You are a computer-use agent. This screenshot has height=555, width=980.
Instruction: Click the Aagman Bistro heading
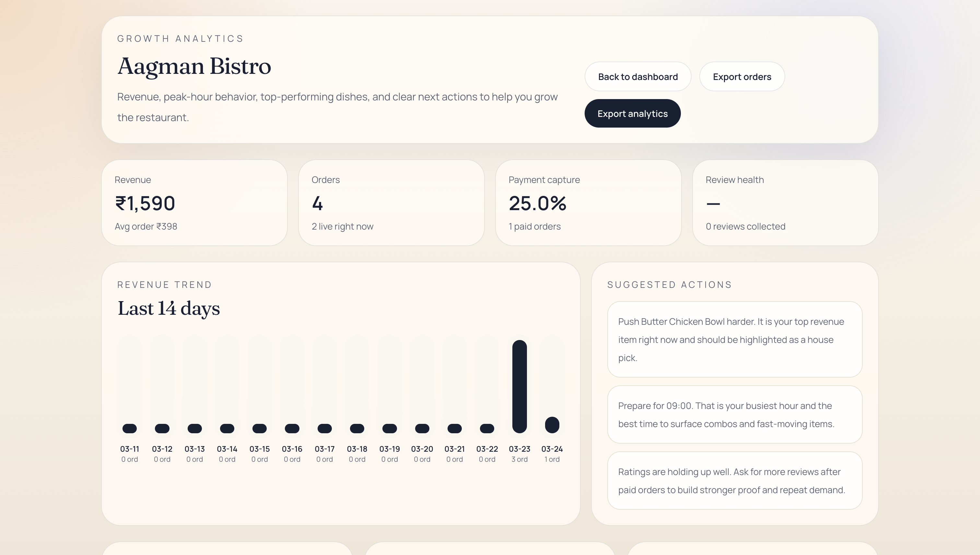[x=194, y=66]
